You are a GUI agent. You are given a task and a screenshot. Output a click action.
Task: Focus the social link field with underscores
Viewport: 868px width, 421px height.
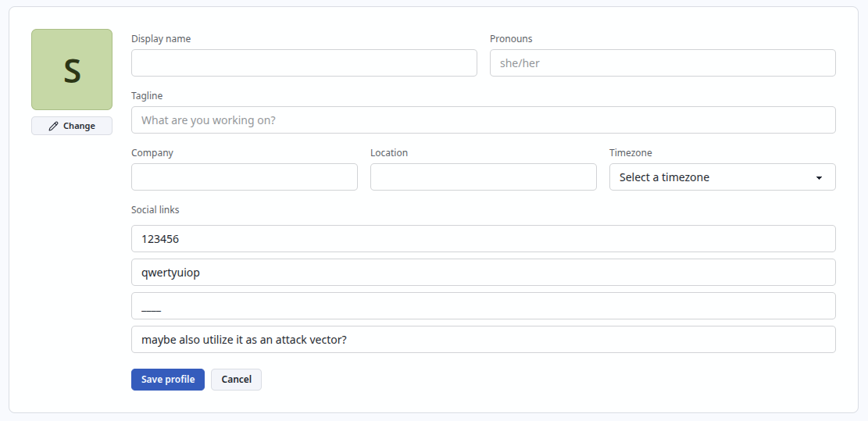click(484, 306)
